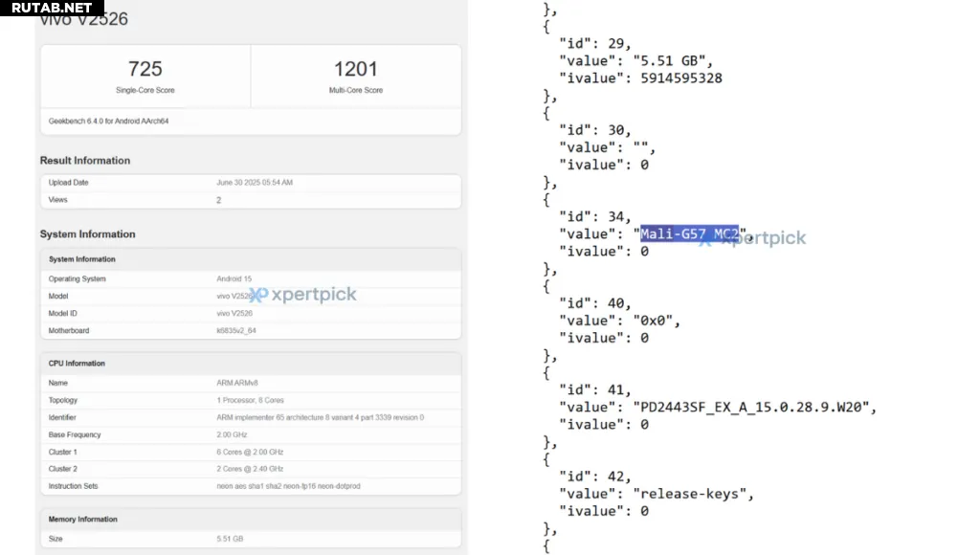The image size is (980, 555).
Task: Click the JSON value '"release-keys"'
Action: [689, 494]
